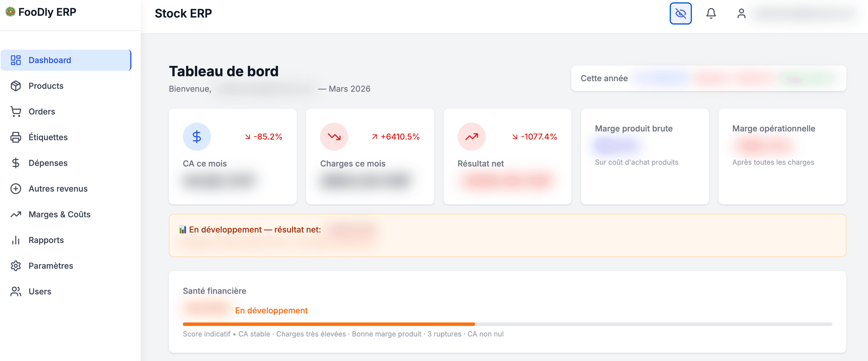The height and width of the screenshot is (361, 868).
Task: Click the Paramètres gear icon
Action: click(16, 265)
